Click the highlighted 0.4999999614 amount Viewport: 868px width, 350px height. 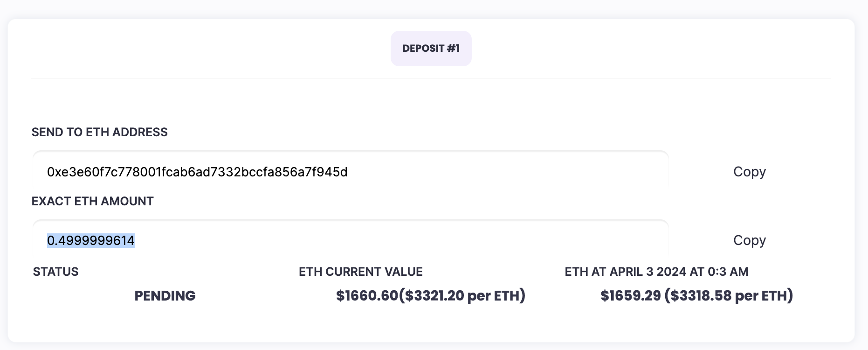coord(91,240)
